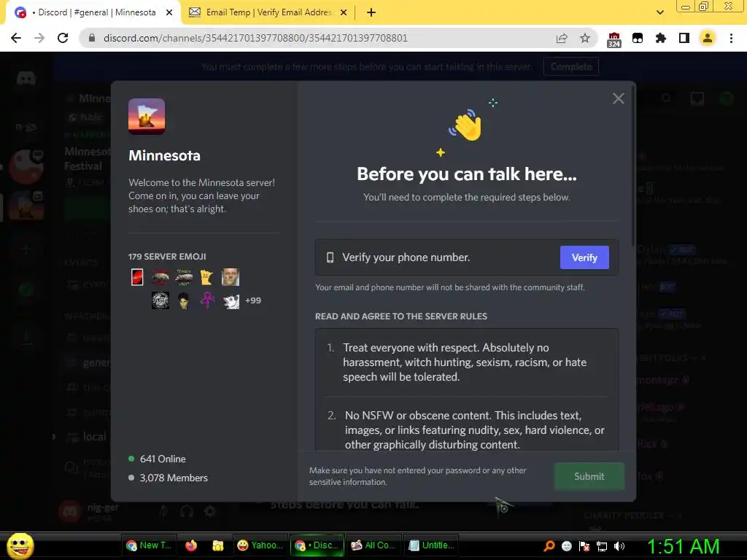Close the Email Temp browser tab

tap(344, 13)
